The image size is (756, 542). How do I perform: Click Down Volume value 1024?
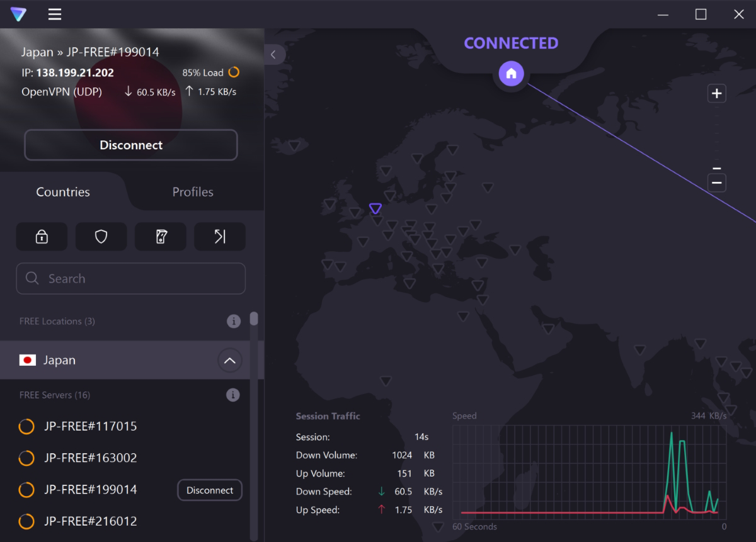pos(402,455)
